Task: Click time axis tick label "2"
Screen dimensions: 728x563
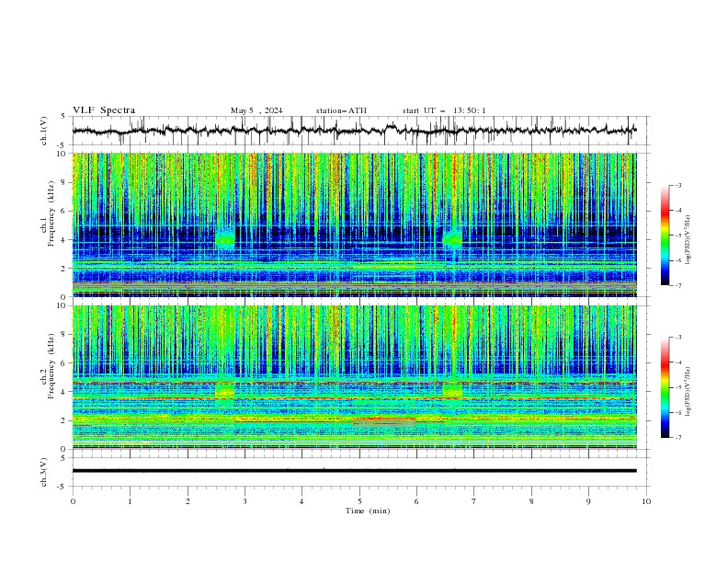Action: (188, 501)
